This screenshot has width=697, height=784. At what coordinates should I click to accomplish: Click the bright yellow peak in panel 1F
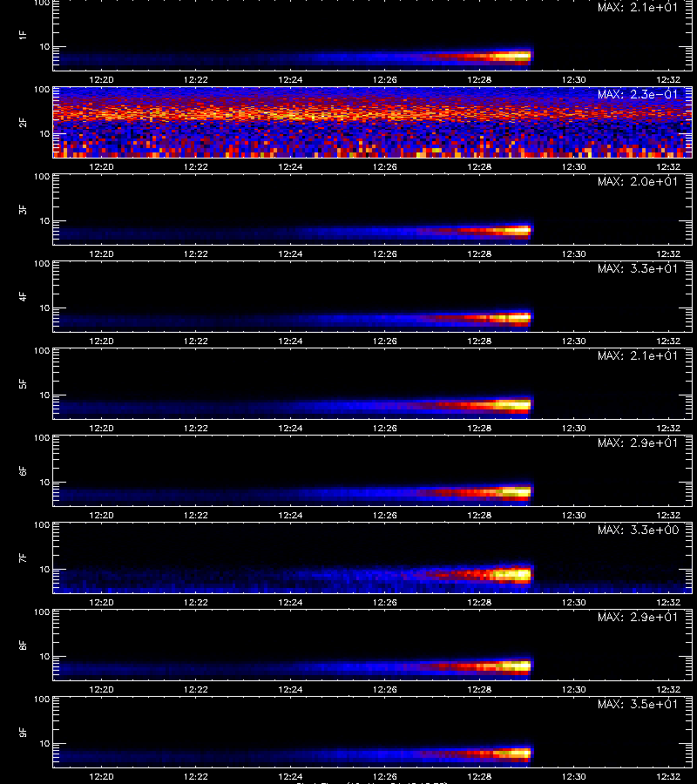(x=512, y=57)
